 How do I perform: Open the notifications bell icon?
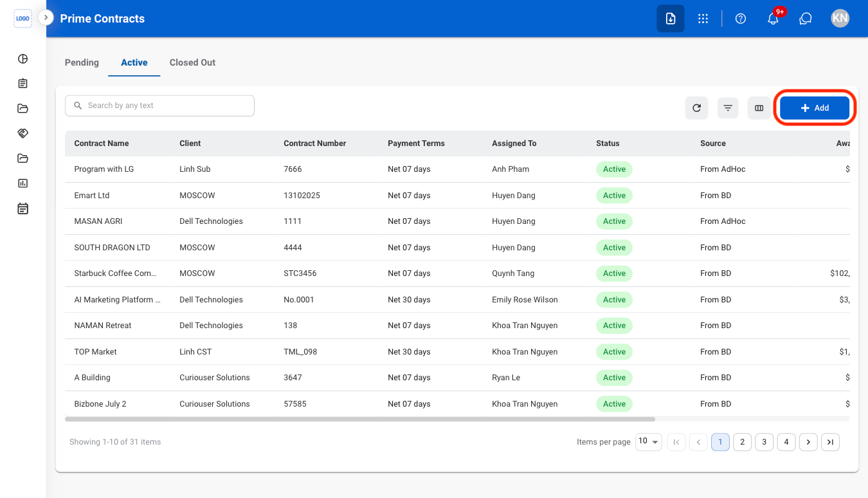tap(773, 19)
